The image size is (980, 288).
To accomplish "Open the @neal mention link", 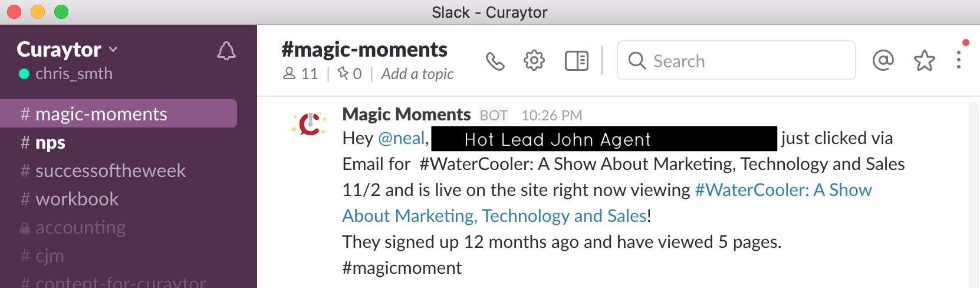I will click(401, 138).
